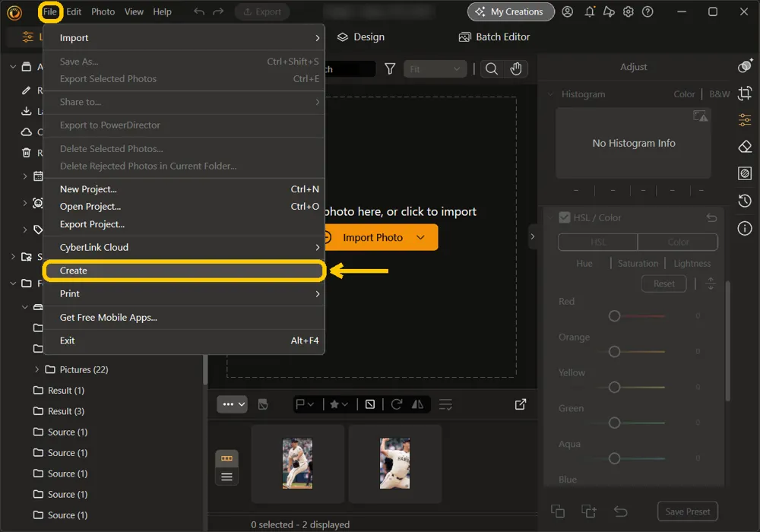760x532 pixels.
Task: Click the Reset button in HSL section
Action: pyautogui.click(x=663, y=283)
